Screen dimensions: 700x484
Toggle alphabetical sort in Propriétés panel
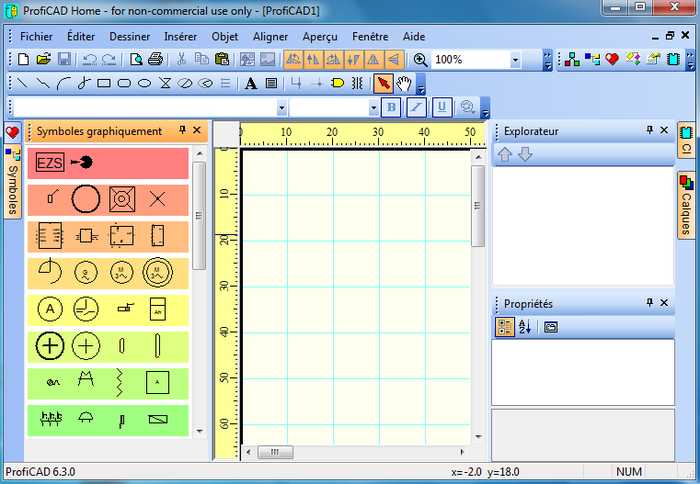(525, 327)
